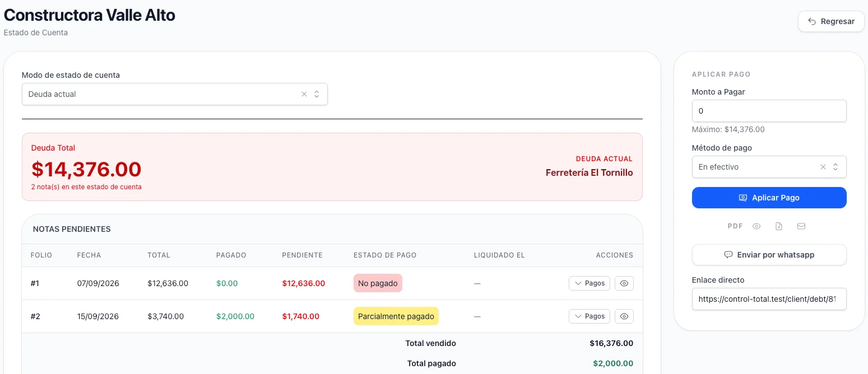Viewport: 868px width, 374px height.
Task: Expand Pagos for note #2
Action: [590, 316]
